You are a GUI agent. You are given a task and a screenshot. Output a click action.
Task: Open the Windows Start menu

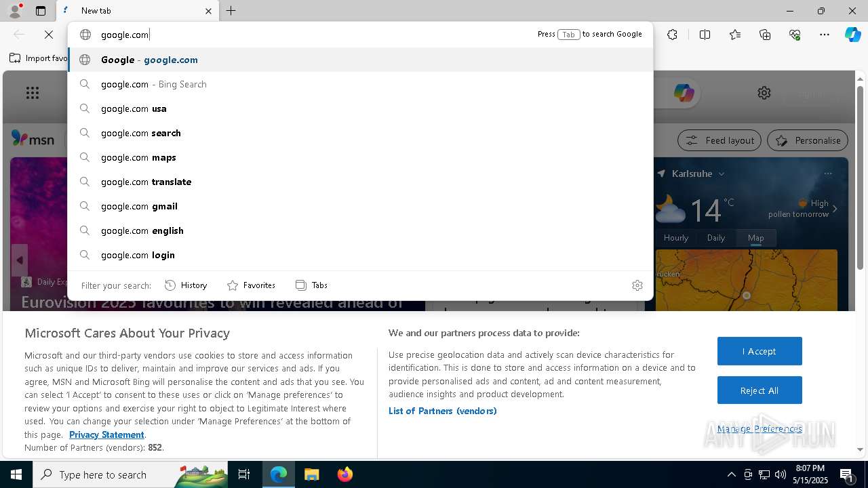[16, 474]
